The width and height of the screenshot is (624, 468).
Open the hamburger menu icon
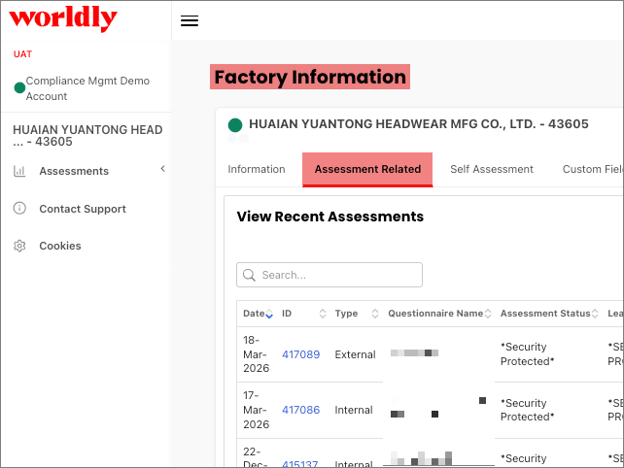(x=189, y=21)
